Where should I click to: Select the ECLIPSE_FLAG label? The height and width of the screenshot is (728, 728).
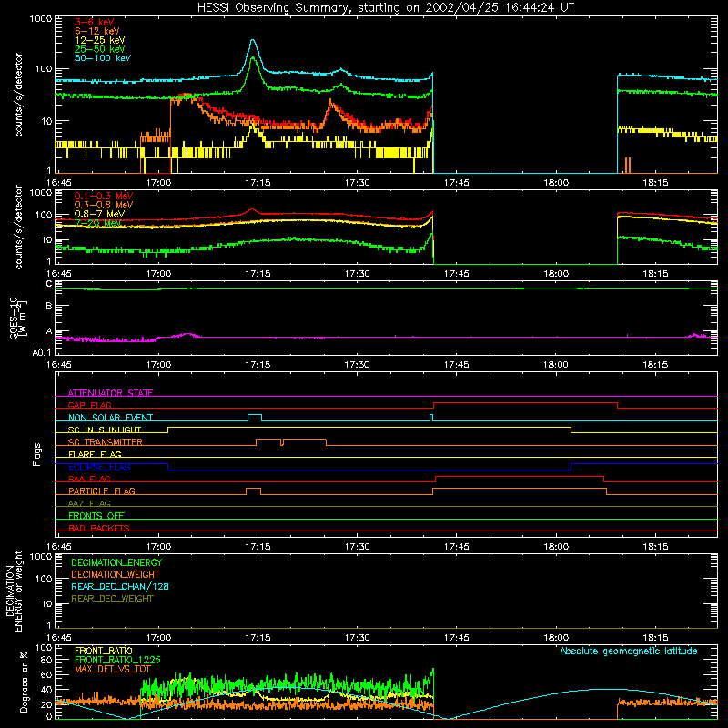point(99,467)
